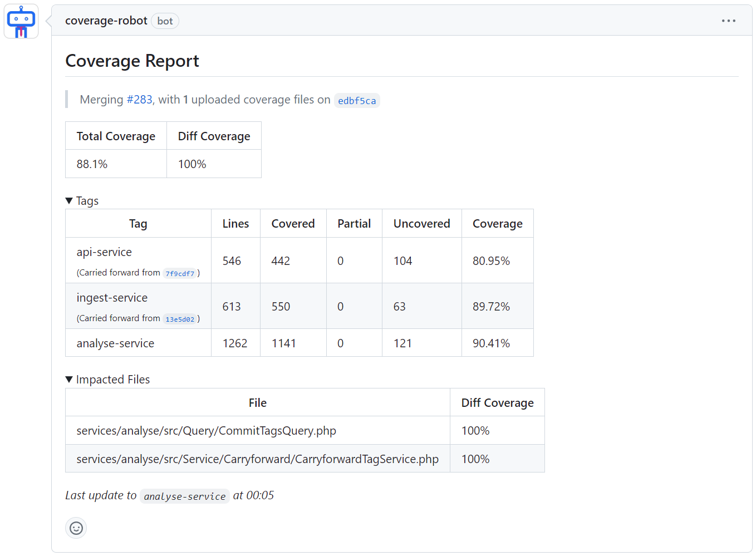The width and height of the screenshot is (756, 556).
Task: Click the Coverage Report heading
Action: pos(132,61)
